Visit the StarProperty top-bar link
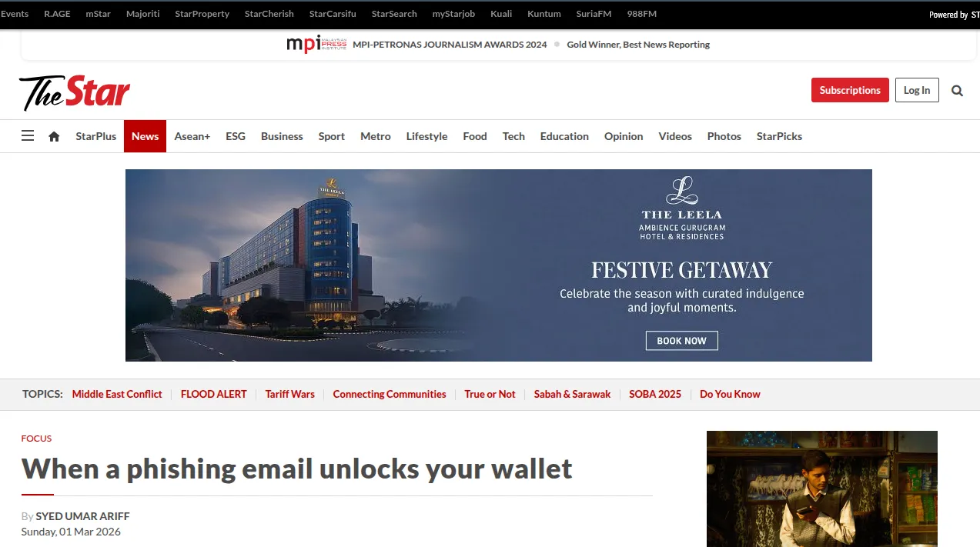This screenshot has height=547, width=980. tap(202, 14)
